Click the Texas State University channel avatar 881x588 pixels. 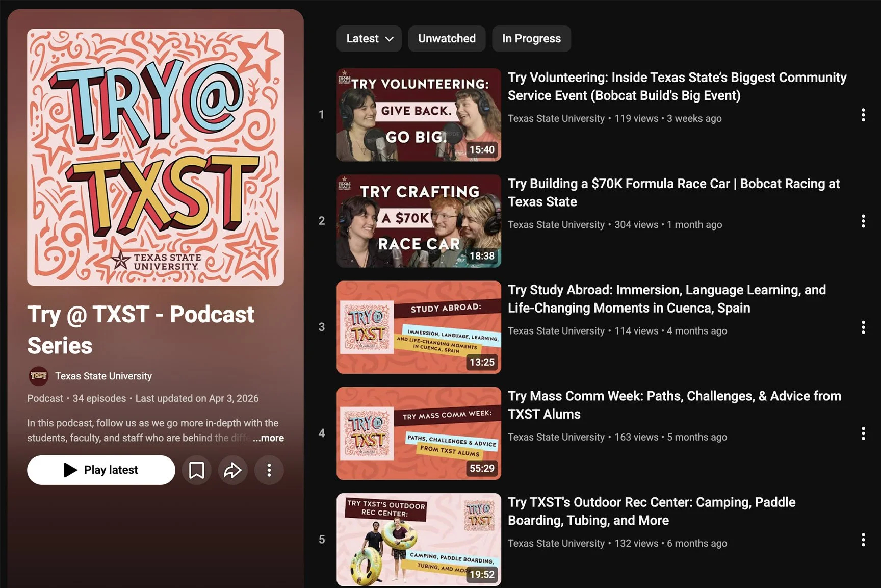39,376
